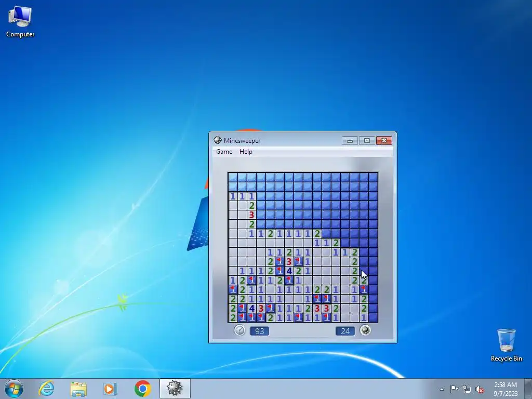Click the right flag above paired red 3s

326,299
